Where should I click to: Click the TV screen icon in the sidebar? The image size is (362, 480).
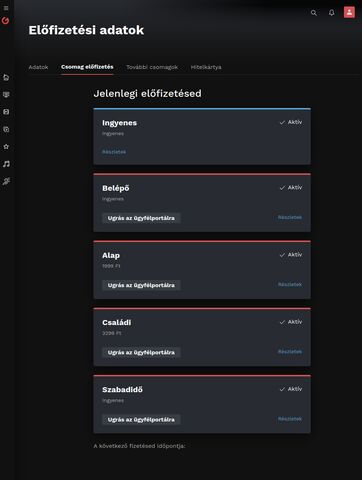tap(6, 95)
